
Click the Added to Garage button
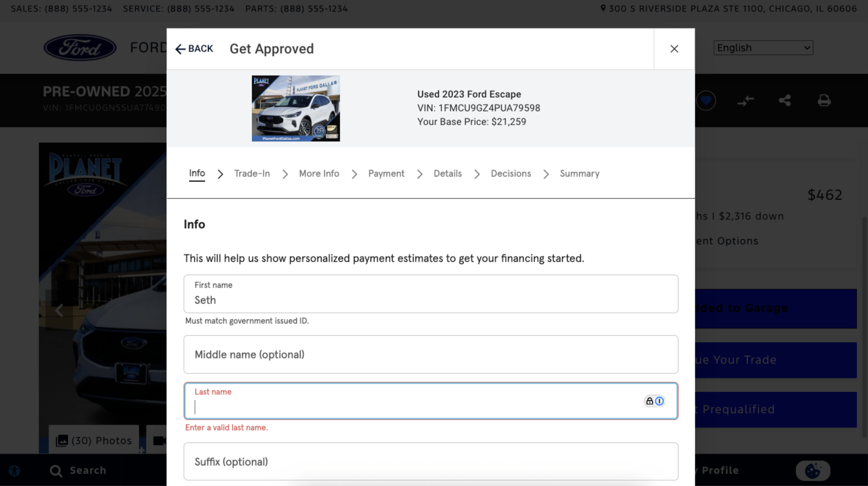coord(776,308)
